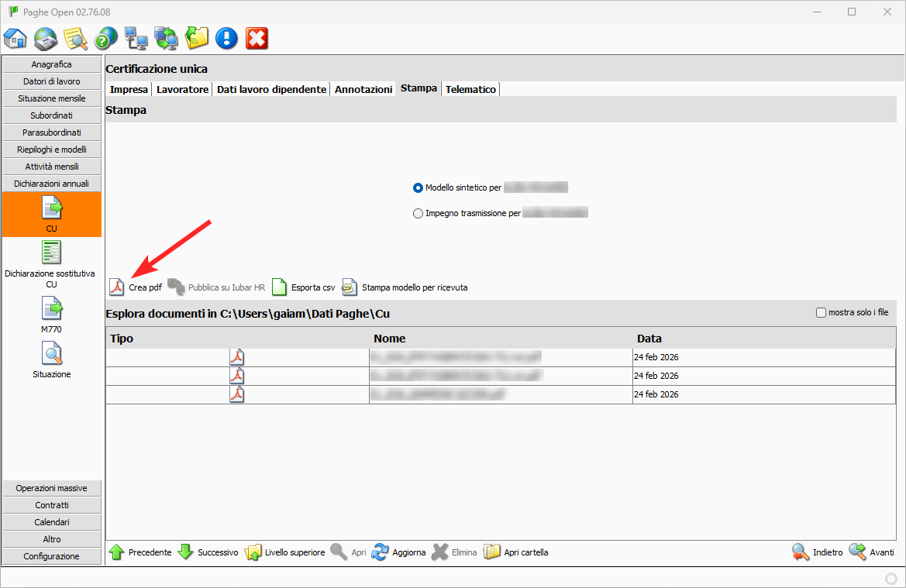Image resolution: width=906 pixels, height=588 pixels.
Task: Click Apri cartella button
Action: click(516, 552)
